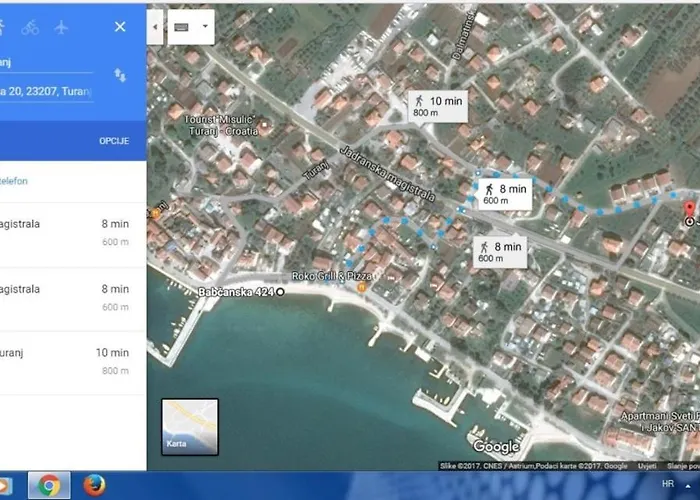The width and height of the screenshot is (700, 500).
Task: Click Roko Grill & Pizza restaurant marker
Action: click(362, 287)
